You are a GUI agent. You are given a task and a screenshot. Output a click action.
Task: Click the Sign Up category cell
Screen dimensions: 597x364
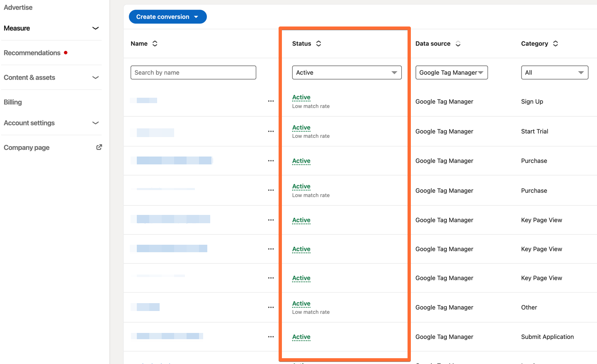click(x=532, y=101)
